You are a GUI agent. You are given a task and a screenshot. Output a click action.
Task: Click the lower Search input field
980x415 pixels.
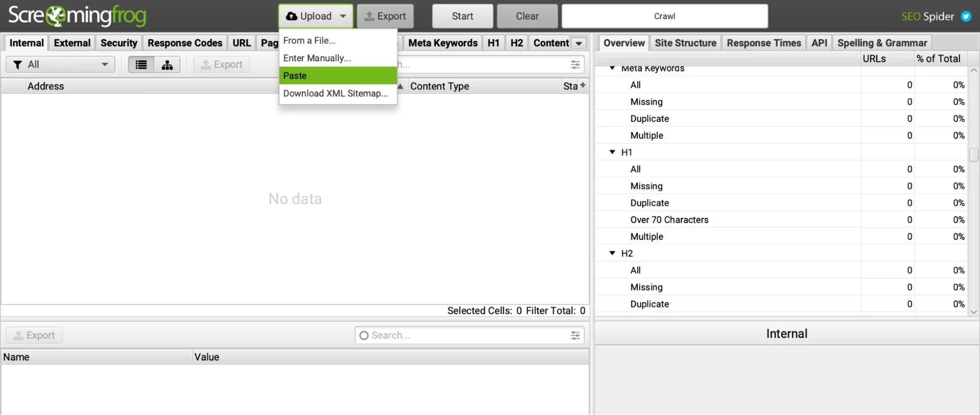470,336
